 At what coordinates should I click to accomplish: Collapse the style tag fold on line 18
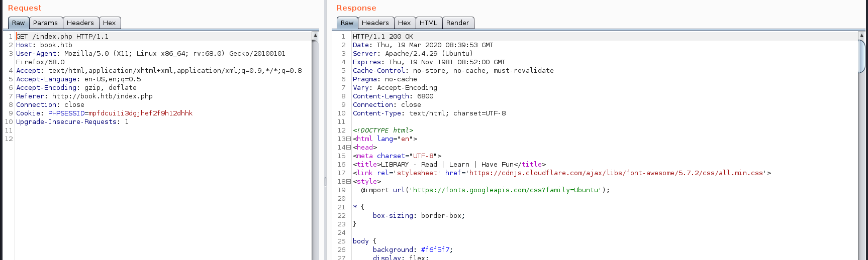(x=348, y=182)
